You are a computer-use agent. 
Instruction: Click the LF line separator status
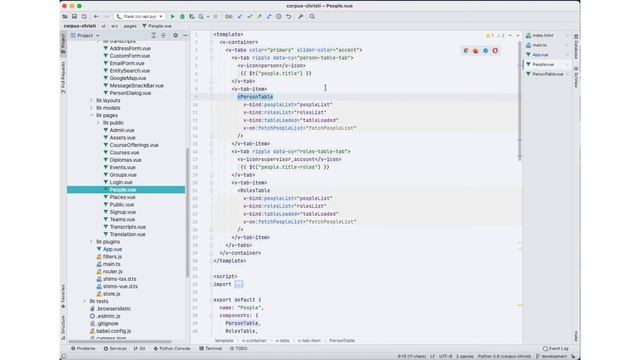432,356
